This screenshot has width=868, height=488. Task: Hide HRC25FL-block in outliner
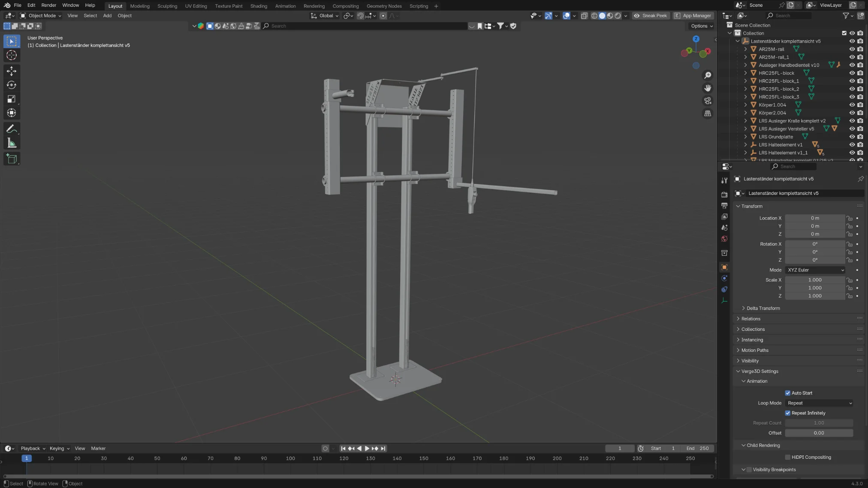(852, 73)
